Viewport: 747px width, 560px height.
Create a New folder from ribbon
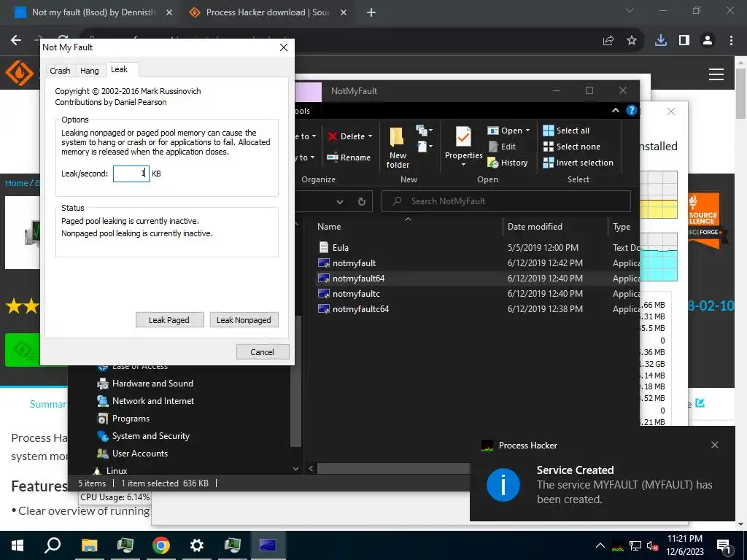[x=398, y=147]
